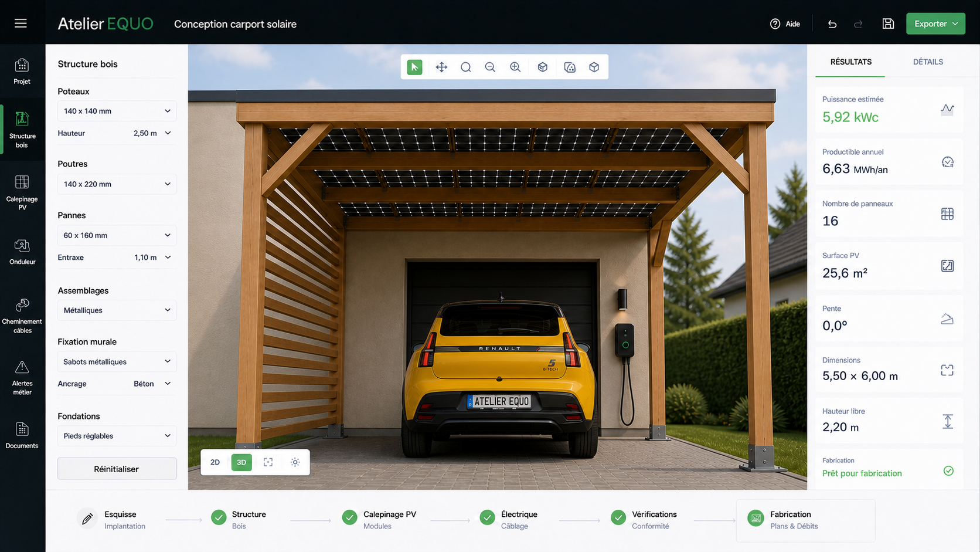Click the zoom in magnifier
This screenshot has height=552, width=980.
[x=515, y=67]
